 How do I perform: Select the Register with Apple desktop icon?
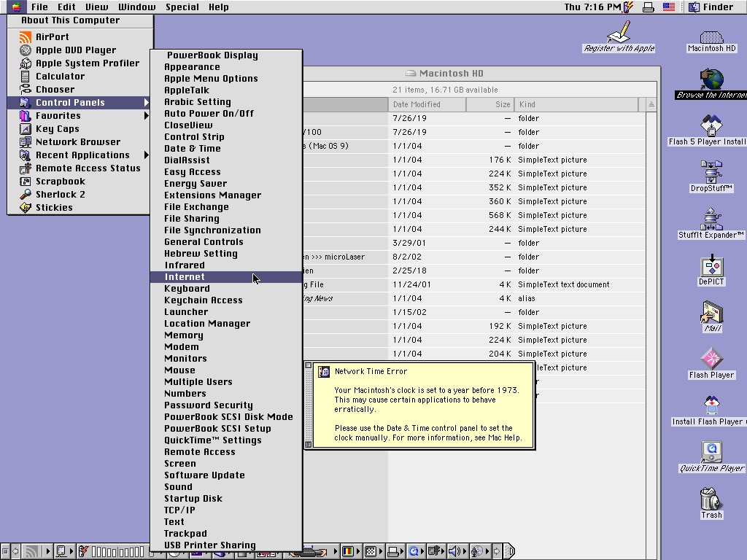click(x=619, y=37)
